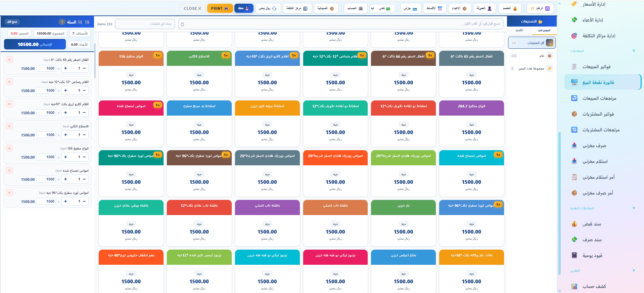This screenshot has height=293, width=644.
Task: Open مرتجعات المبيعات from the side menu
Action: (599, 98)
